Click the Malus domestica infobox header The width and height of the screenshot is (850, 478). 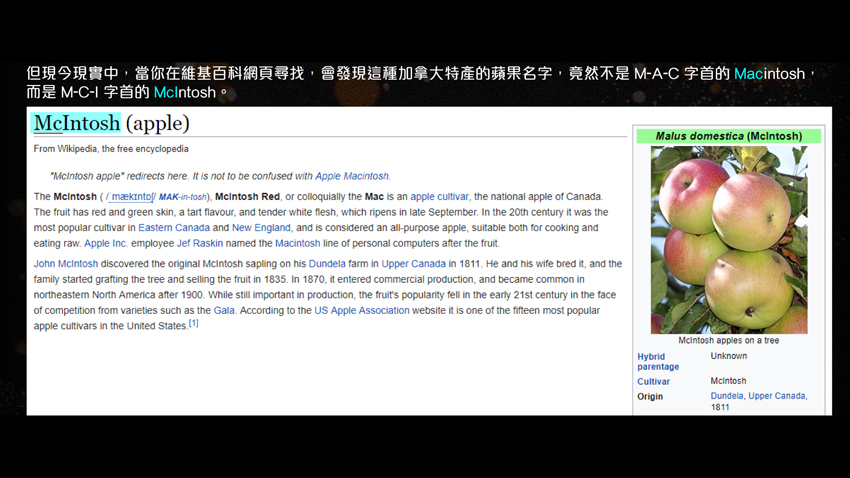[729, 136]
